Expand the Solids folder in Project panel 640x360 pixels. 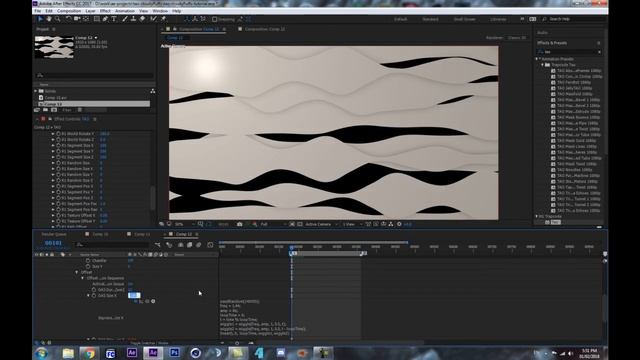tap(36, 91)
